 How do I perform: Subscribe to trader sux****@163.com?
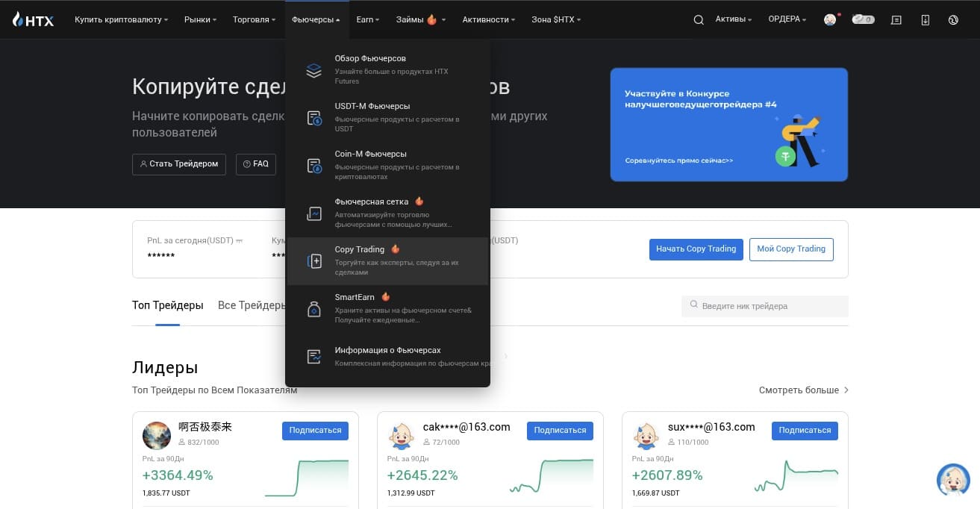point(805,431)
